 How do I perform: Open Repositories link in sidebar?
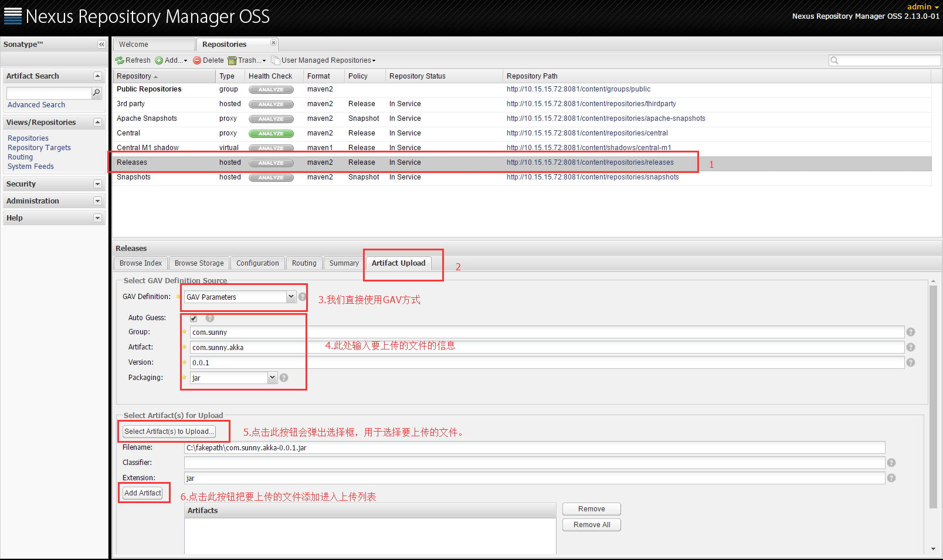(x=28, y=138)
